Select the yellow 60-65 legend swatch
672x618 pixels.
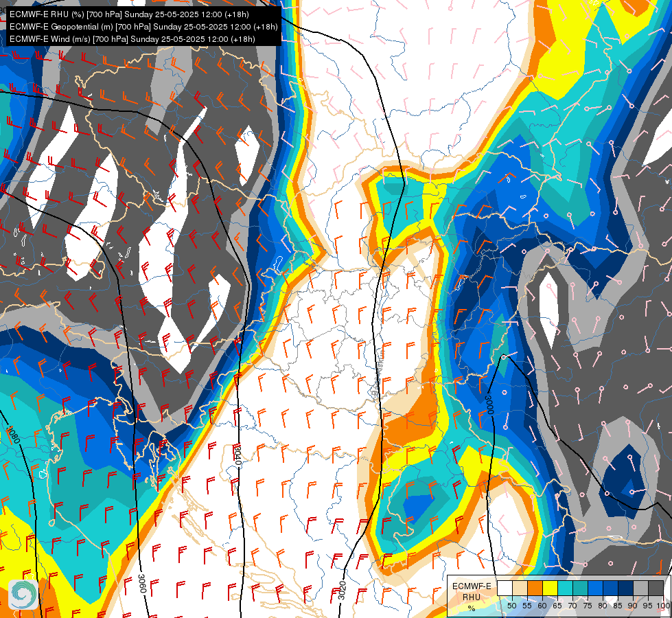coord(550,588)
